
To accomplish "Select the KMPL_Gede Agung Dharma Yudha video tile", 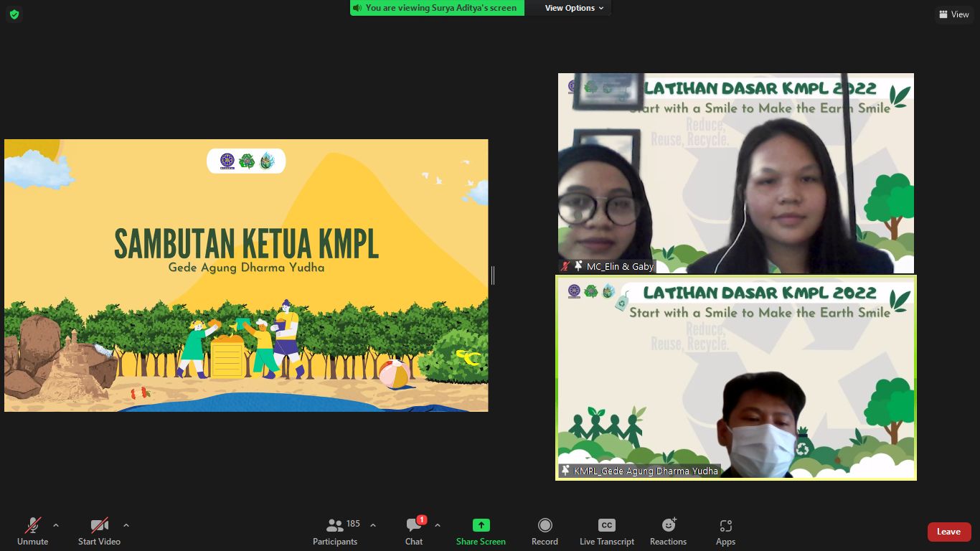I will pyautogui.click(x=736, y=377).
